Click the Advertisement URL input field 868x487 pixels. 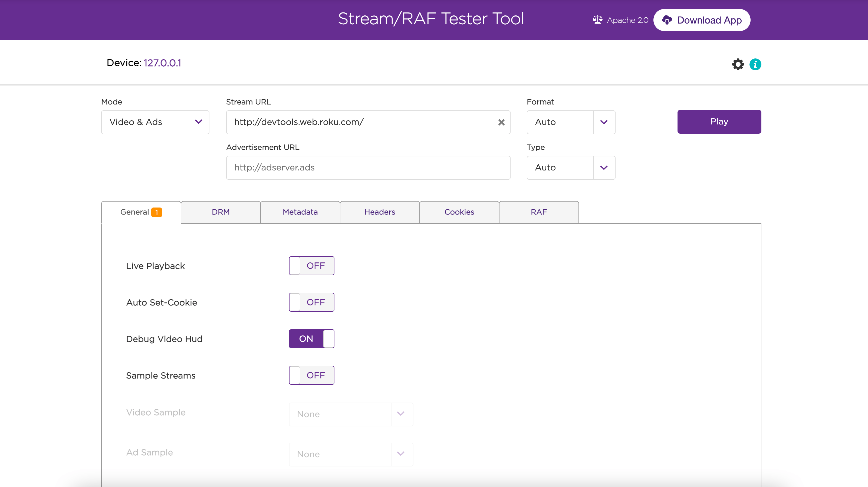point(368,167)
